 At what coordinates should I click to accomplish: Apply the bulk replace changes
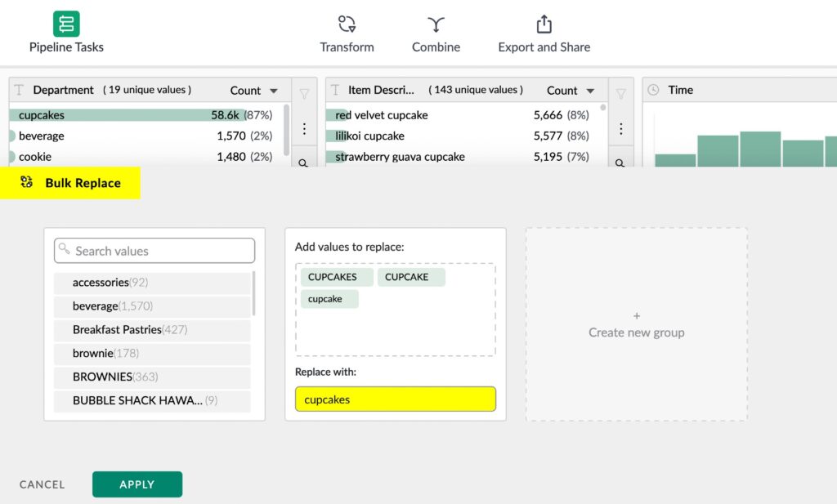click(x=137, y=484)
